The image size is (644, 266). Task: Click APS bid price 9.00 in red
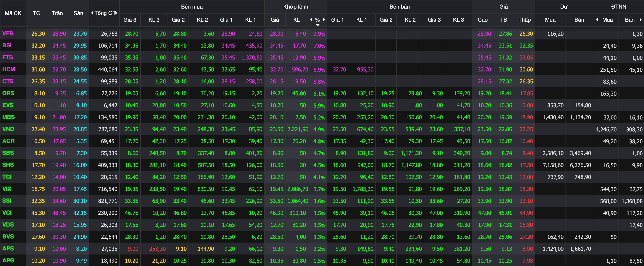(x=133, y=249)
